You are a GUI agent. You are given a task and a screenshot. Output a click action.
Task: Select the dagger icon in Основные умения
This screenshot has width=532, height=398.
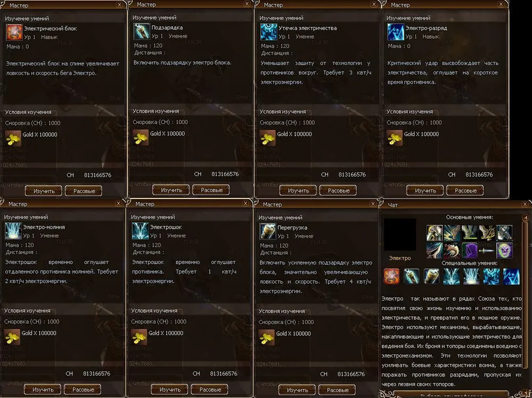tap(487, 251)
